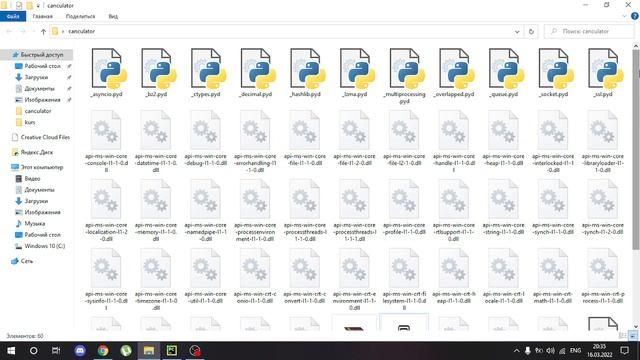Open the ENG language switcher

tap(576, 351)
